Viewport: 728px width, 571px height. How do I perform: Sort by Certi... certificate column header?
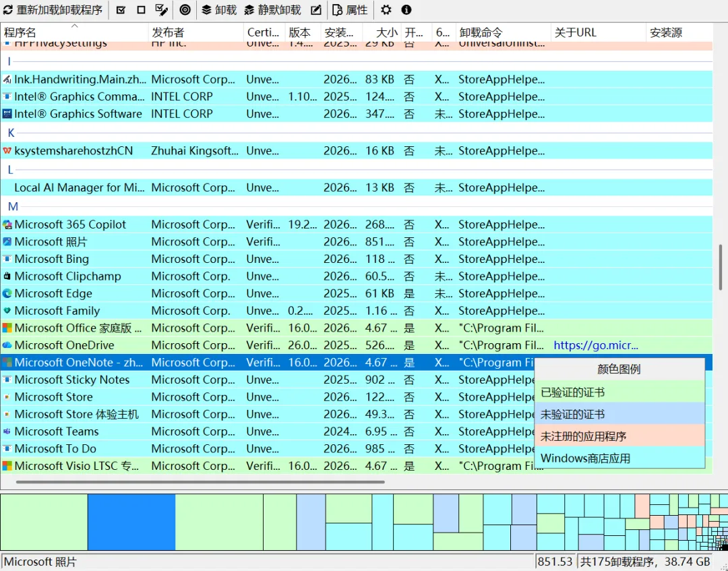tap(264, 32)
